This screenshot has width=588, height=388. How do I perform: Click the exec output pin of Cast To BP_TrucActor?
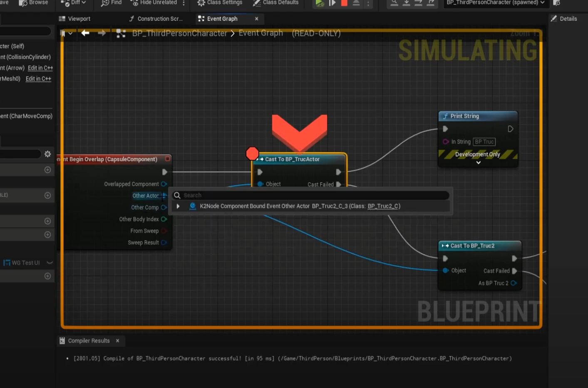(x=338, y=172)
